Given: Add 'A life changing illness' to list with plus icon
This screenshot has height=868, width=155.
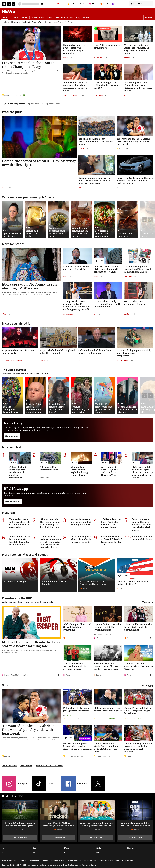Looking at the screenshot, I should coord(89,638).
